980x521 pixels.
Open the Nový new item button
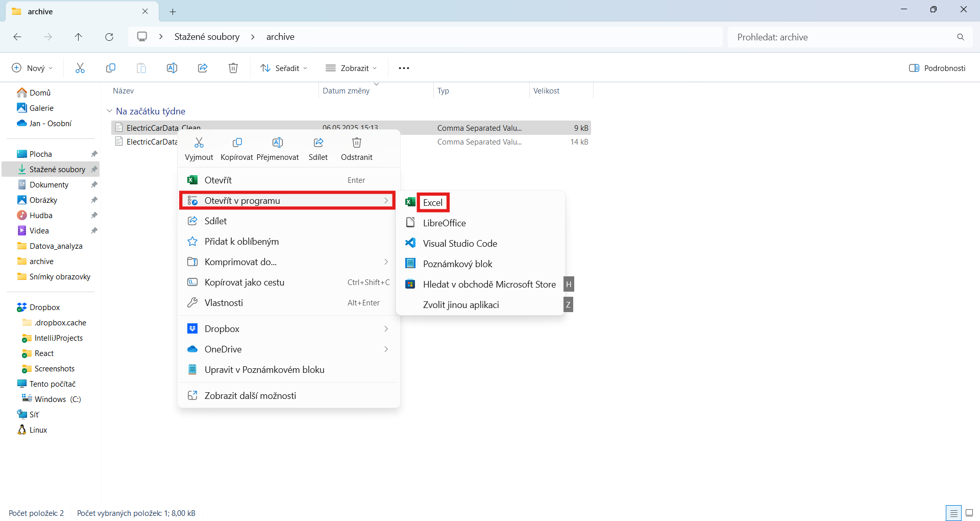32,68
